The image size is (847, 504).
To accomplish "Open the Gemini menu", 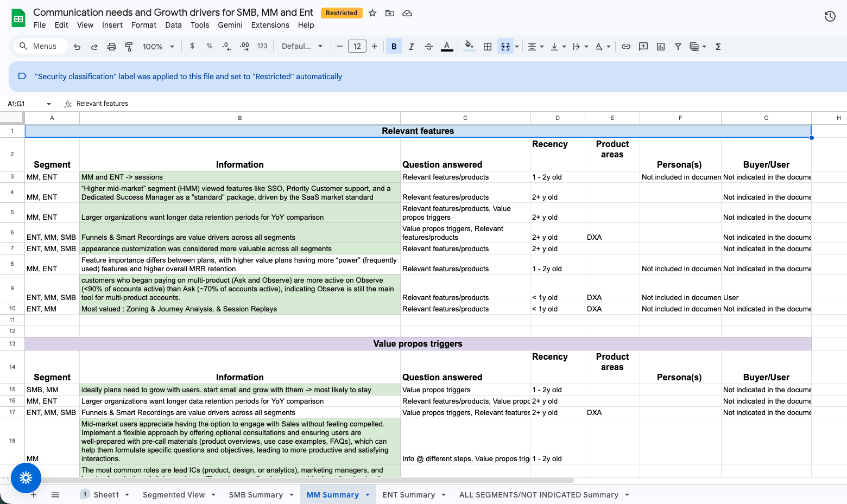I will coord(230,25).
